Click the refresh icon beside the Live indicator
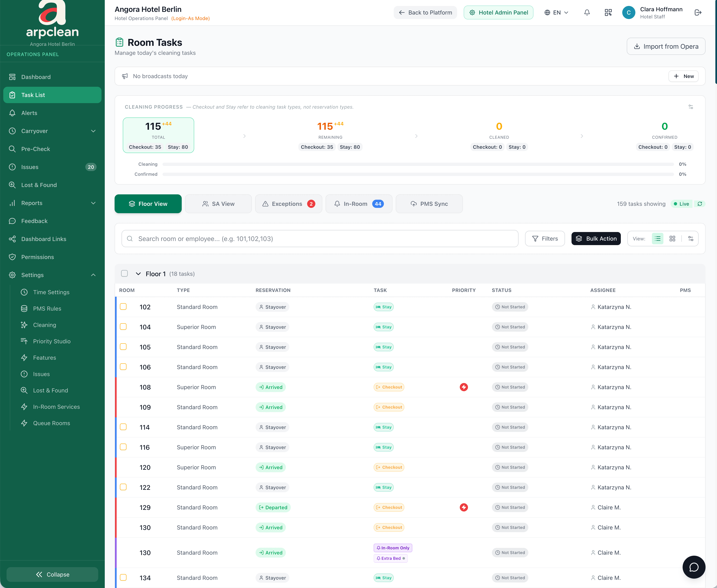 pos(700,204)
